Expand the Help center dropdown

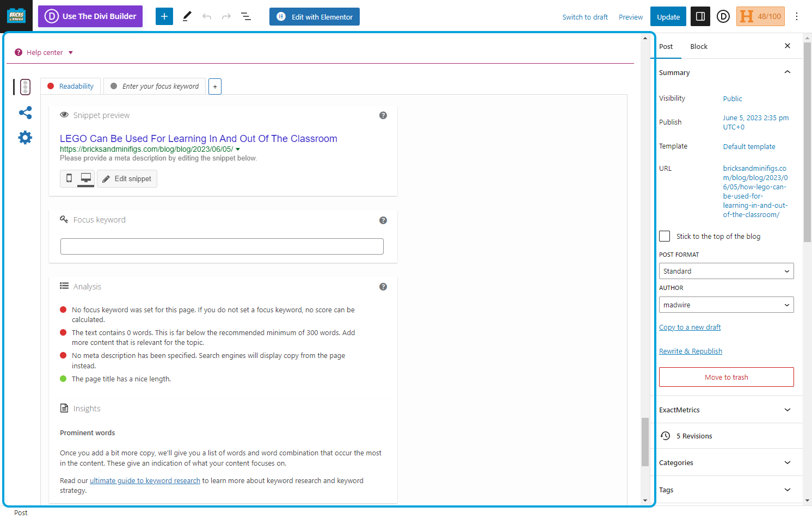point(71,53)
